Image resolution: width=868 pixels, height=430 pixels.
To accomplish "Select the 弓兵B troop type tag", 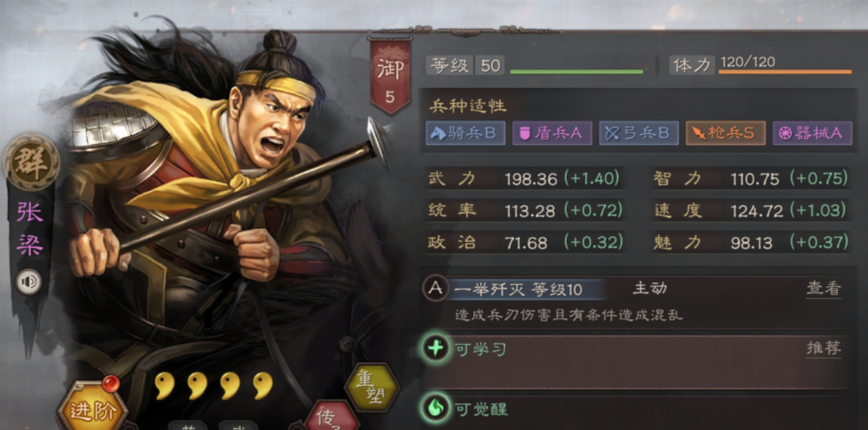I will [639, 133].
